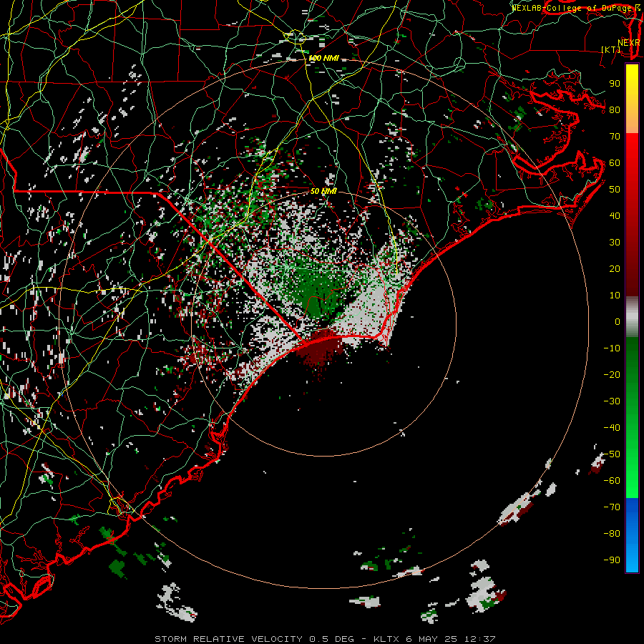Click the -90 scale label

pos(612,560)
